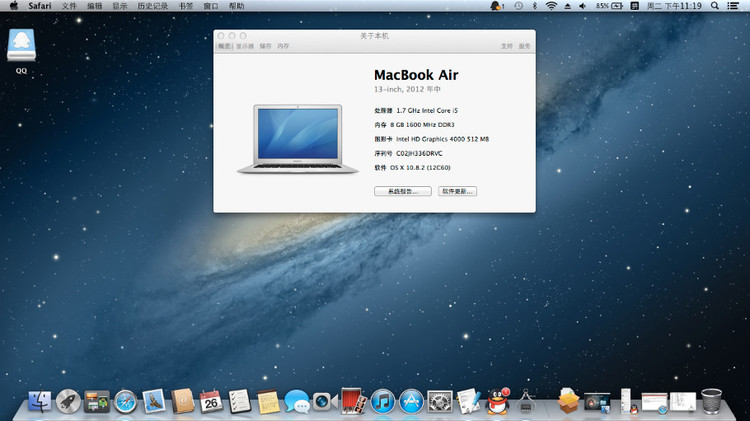Switch to the 显示器 tab
750x421 pixels.
pyautogui.click(x=245, y=46)
